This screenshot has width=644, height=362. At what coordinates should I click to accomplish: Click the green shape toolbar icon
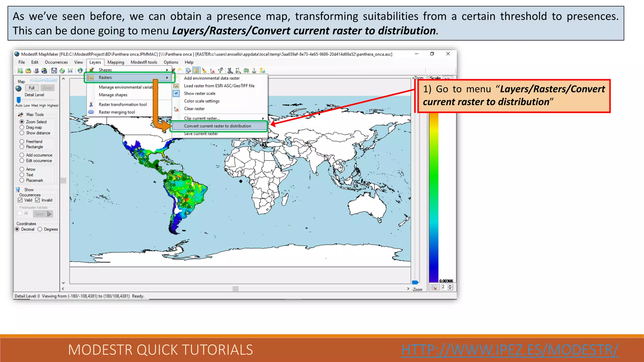[246, 70]
